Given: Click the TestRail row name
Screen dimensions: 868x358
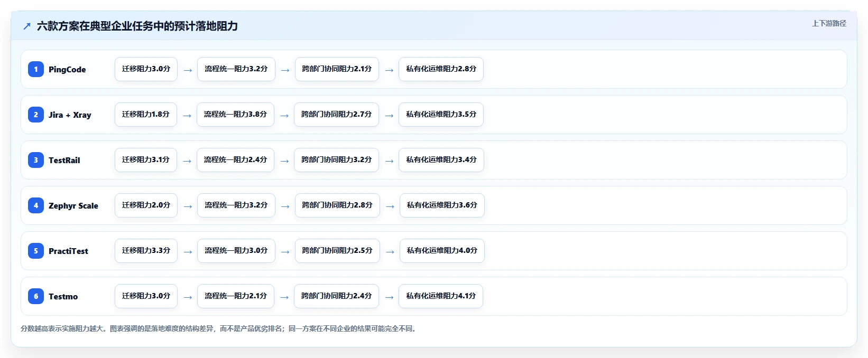Looking at the screenshot, I should click(x=64, y=160).
